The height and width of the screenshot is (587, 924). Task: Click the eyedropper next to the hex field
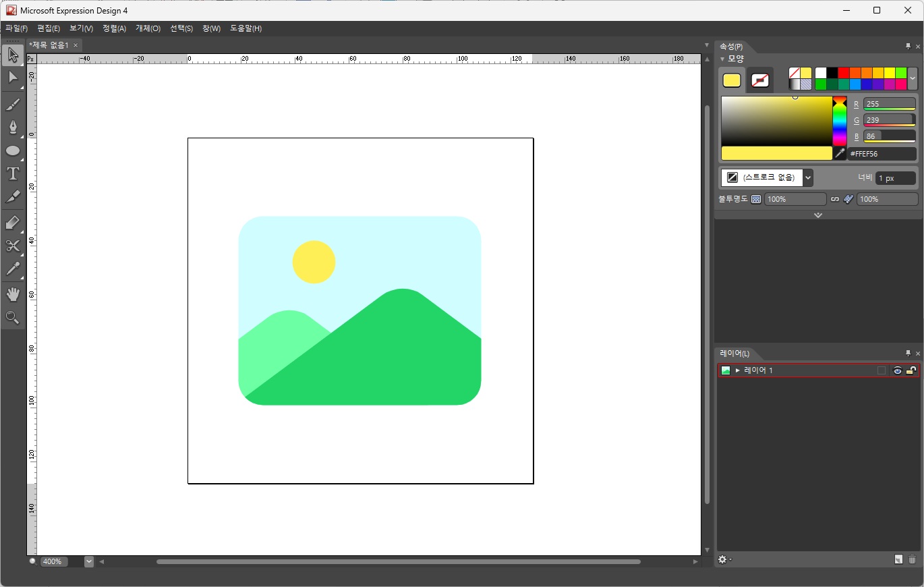pyautogui.click(x=840, y=153)
